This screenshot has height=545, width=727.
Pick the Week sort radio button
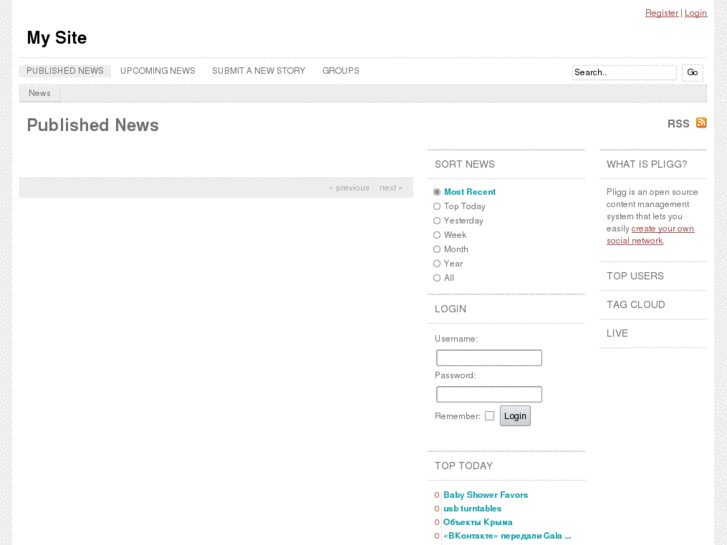point(437,235)
